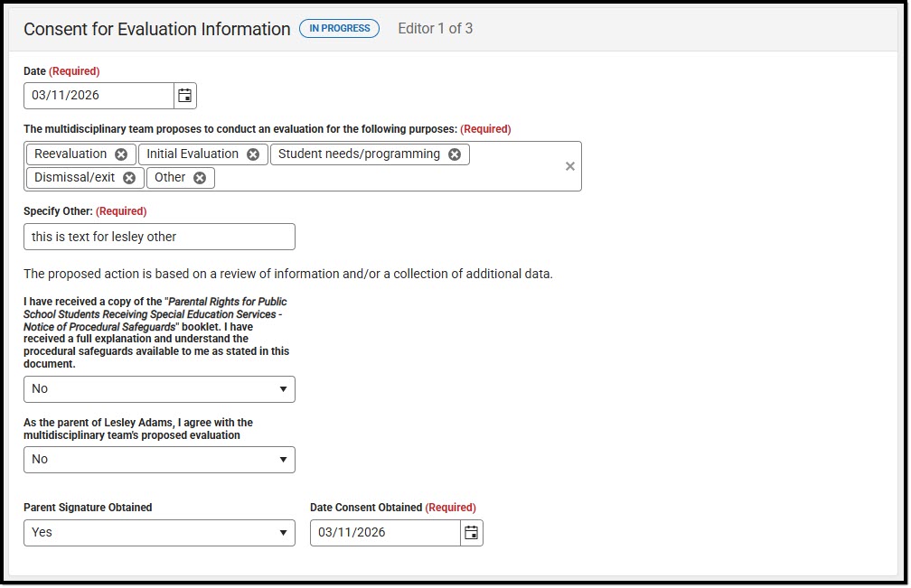Expand the agreement dropdown via its arrow

pyautogui.click(x=285, y=459)
